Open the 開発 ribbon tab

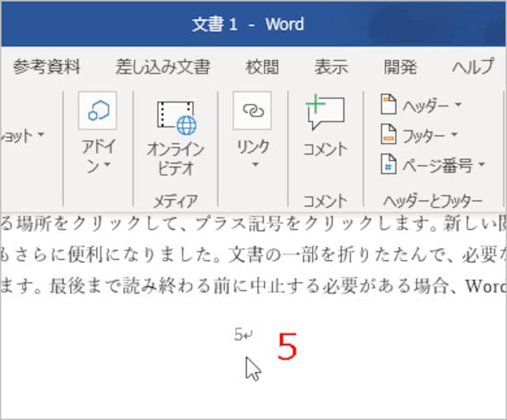click(x=401, y=67)
